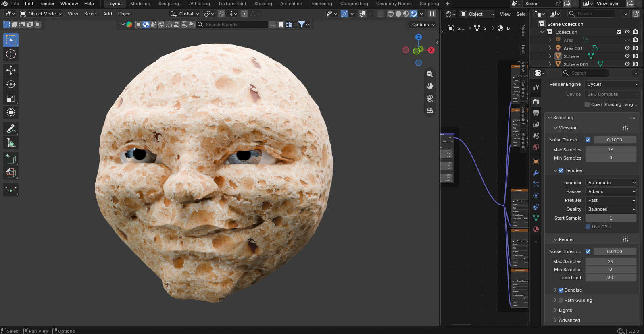Open the Denoiser dropdown
The height and width of the screenshot is (334, 644).
tap(611, 183)
